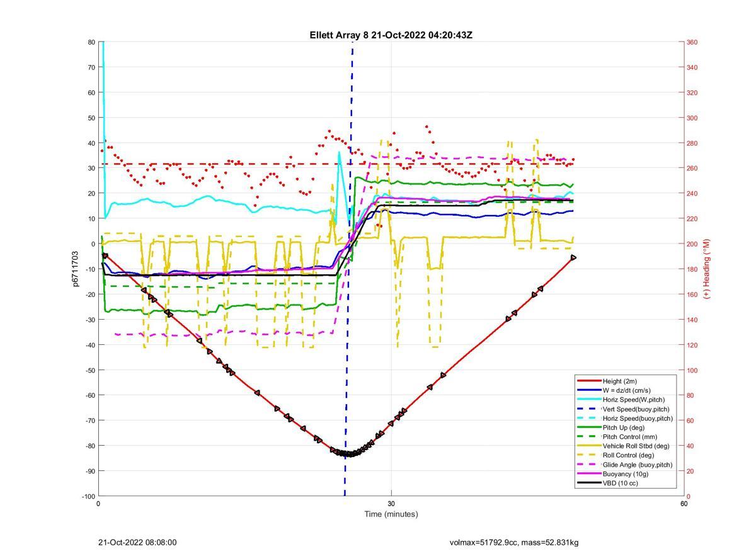
Task: Click the plot title "Ellett Array 8 21-Oct-2022 04:20:43Z"
Action: pos(391,35)
